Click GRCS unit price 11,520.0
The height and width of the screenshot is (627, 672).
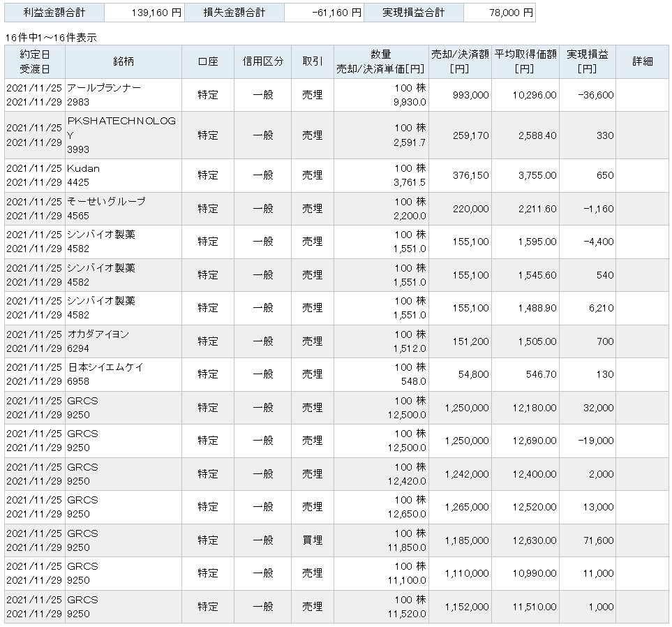tap(407, 614)
